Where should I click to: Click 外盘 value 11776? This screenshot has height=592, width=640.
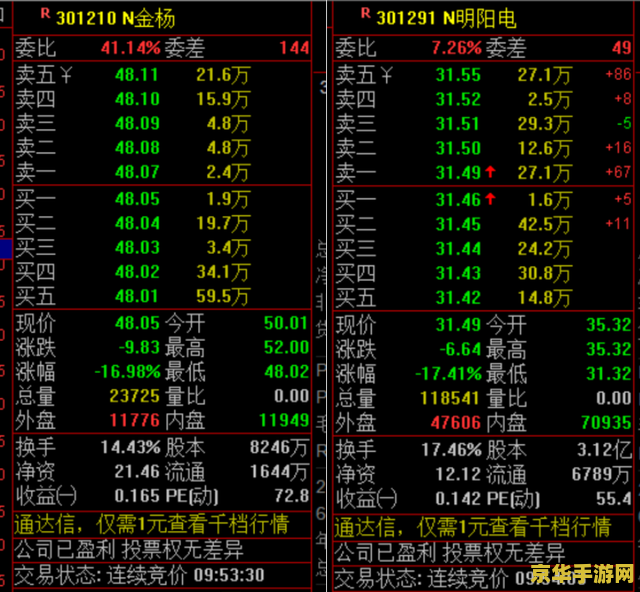click(134, 420)
